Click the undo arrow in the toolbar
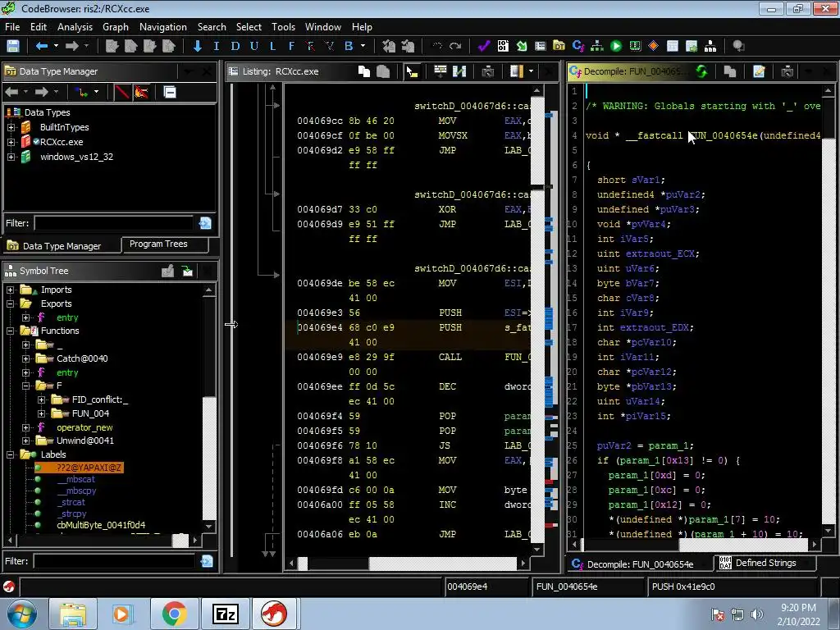This screenshot has width=840, height=630. coord(437,46)
